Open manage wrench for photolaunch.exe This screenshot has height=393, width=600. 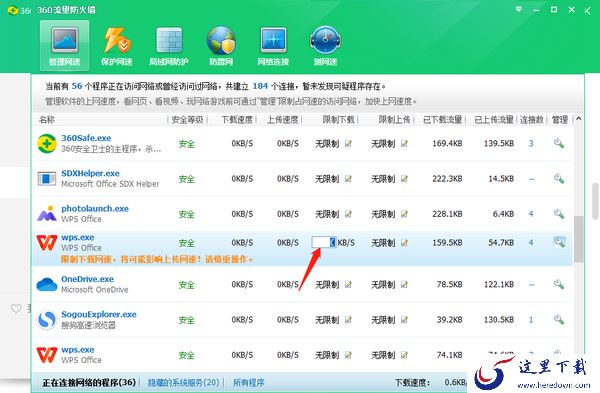[x=559, y=214]
